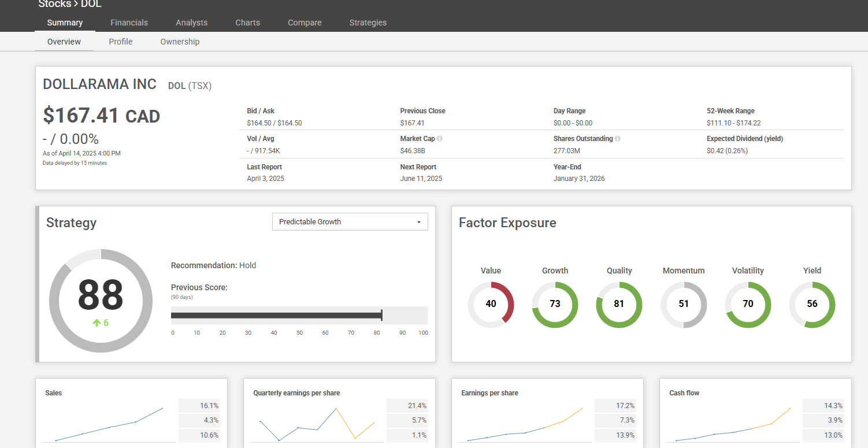
Task: Switch to the Summary tab
Action: coord(65,23)
